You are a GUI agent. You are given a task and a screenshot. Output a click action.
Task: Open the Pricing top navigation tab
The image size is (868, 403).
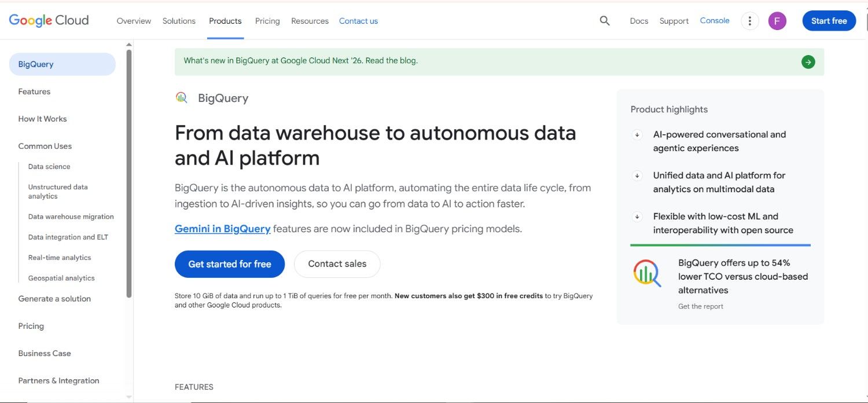coord(267,21)
